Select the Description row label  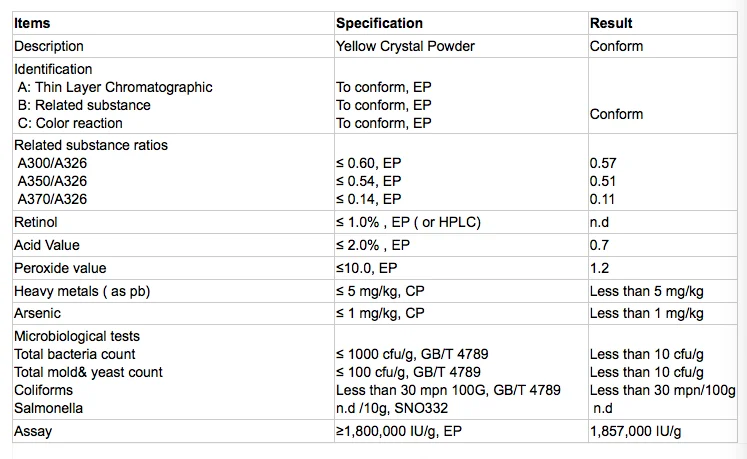point(49,46)
